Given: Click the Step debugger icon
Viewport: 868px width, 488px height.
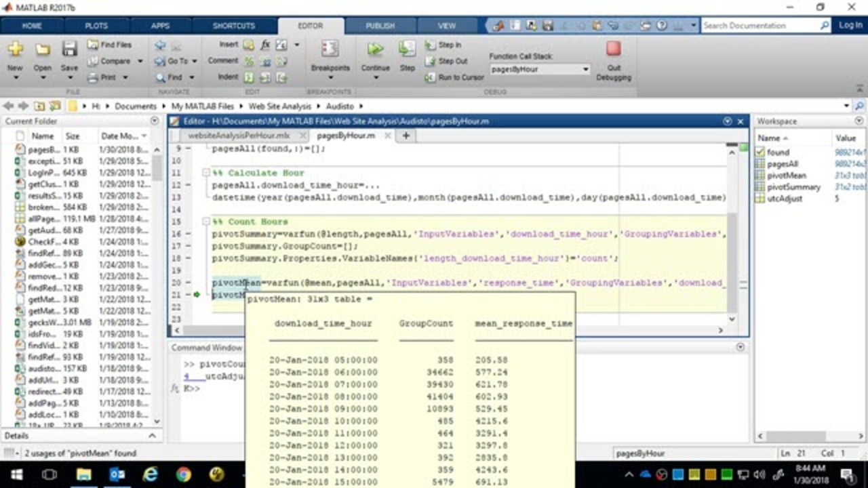Looking at the screenshot, I should (407, 49).
